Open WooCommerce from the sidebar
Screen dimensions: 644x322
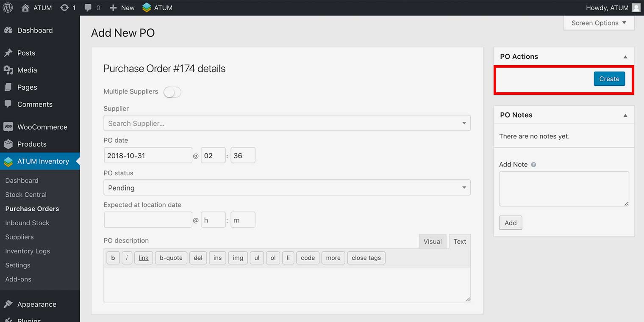tap(42, 127)
